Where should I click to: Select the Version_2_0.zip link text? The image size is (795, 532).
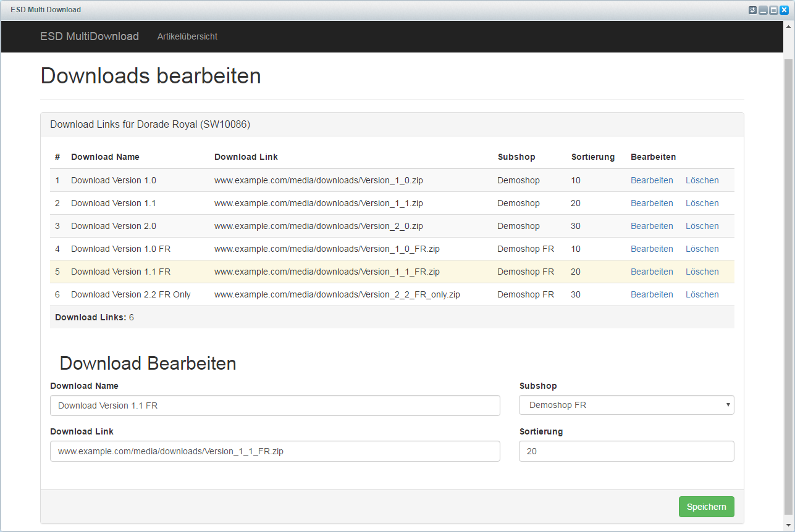(319, 226)
